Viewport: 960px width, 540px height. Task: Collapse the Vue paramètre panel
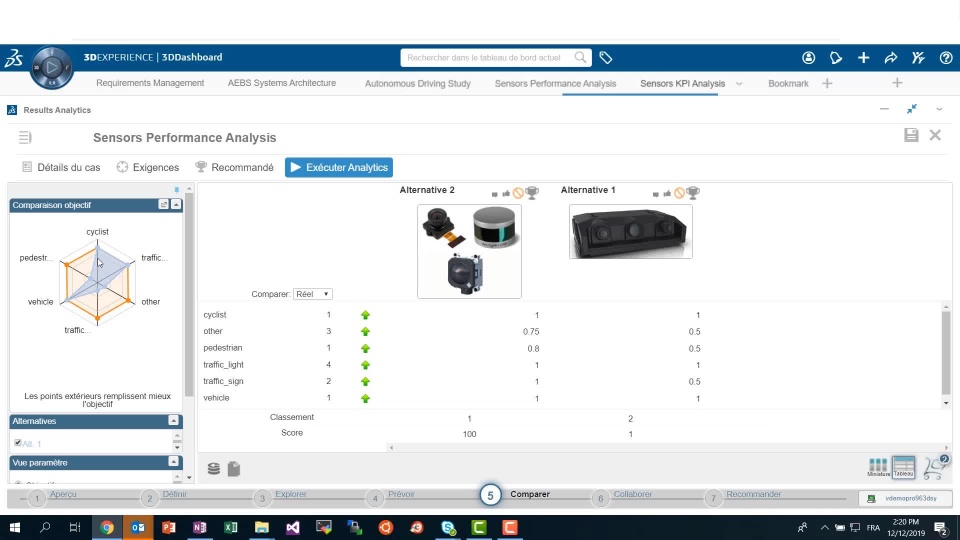click(x=173, y=462)
